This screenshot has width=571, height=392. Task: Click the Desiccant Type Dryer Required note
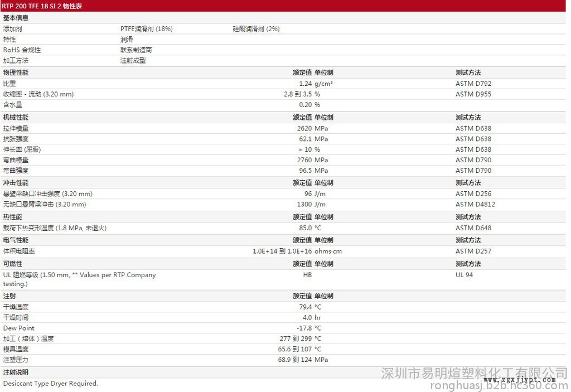tap(50, 383)
